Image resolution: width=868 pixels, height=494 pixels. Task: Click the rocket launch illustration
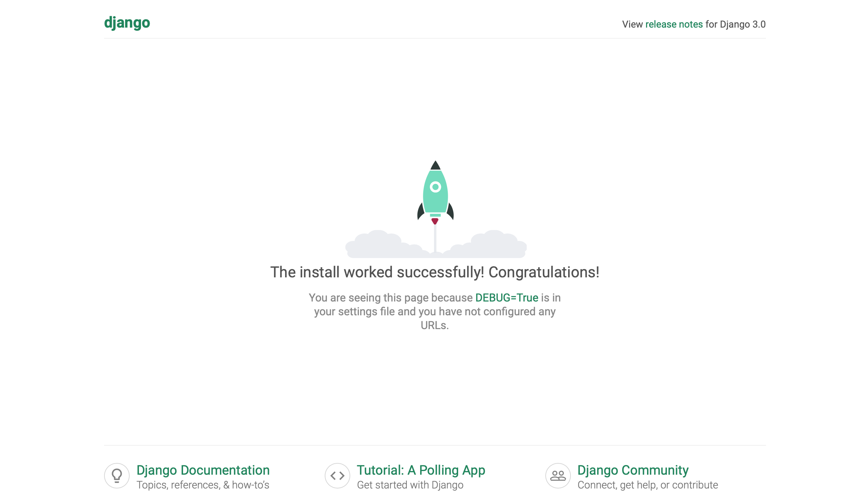pos(435,209)
